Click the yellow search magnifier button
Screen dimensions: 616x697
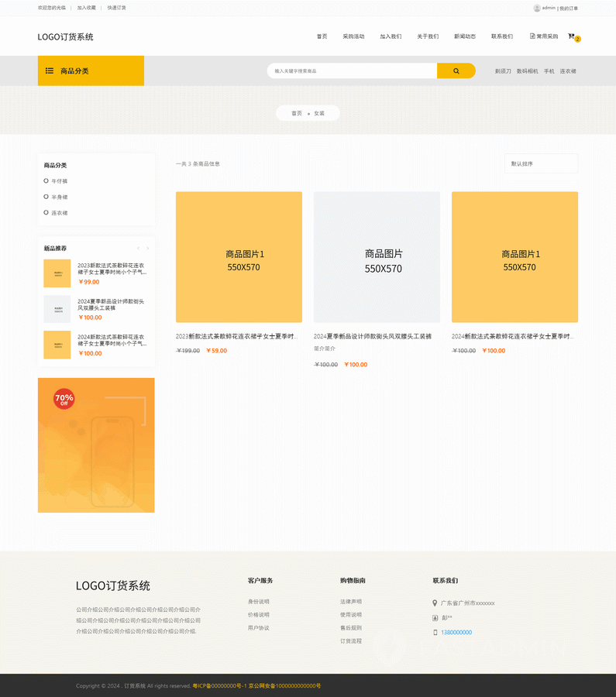(x=456, y=71)
